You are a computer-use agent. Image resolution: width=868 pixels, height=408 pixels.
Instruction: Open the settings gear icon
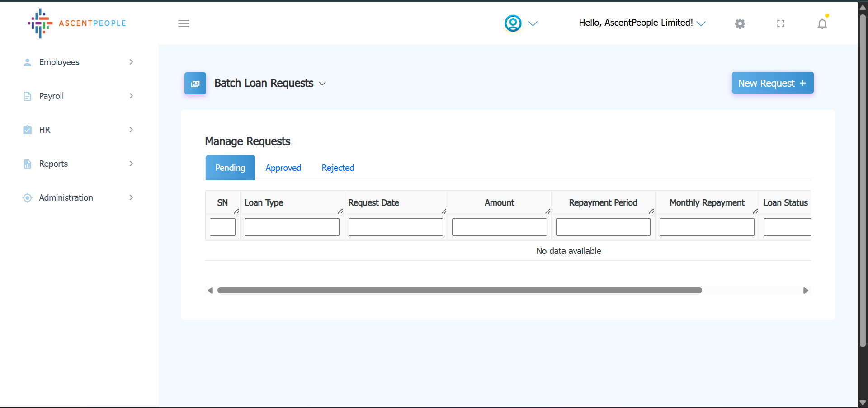point(740,23)
